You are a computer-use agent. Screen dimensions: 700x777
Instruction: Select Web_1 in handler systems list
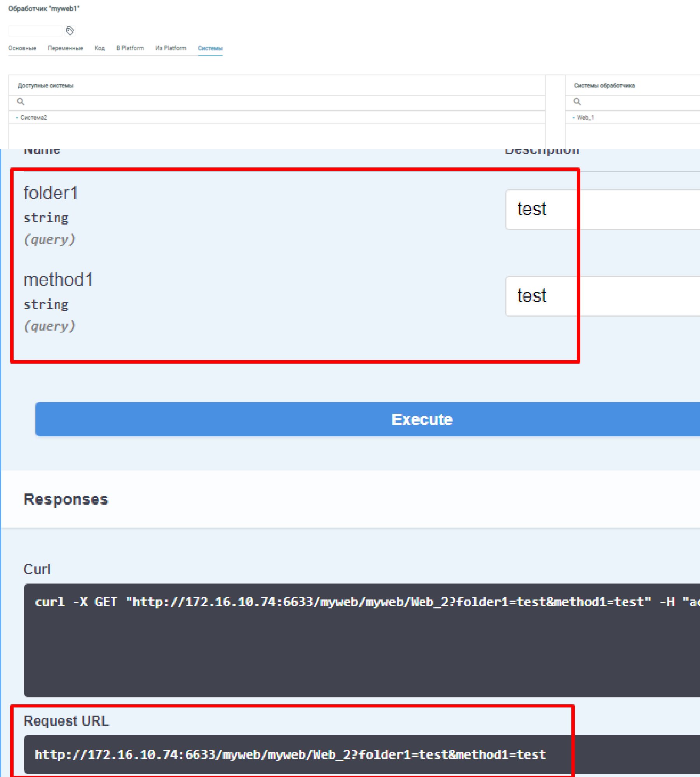coord(585,118)
